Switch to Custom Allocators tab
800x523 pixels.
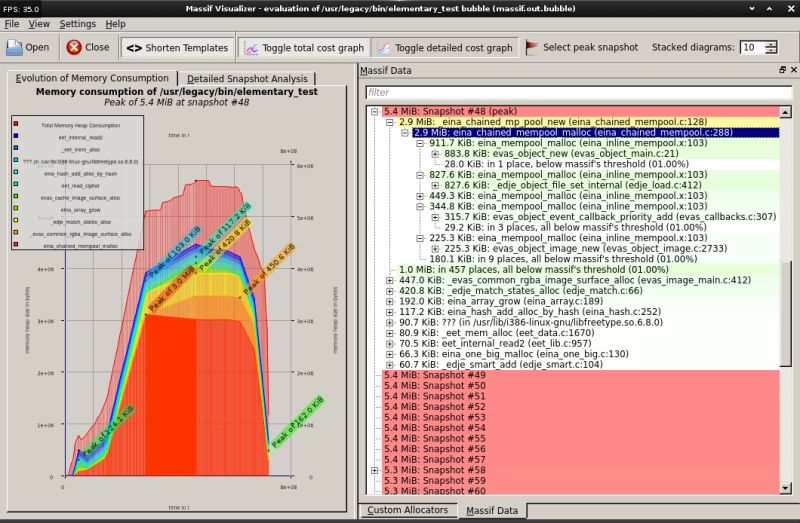tap(407, 510)
